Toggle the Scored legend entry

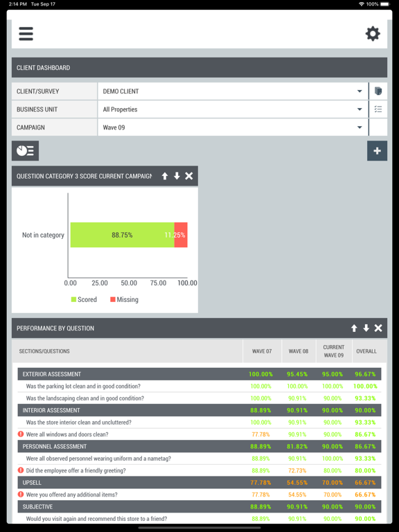84,299
